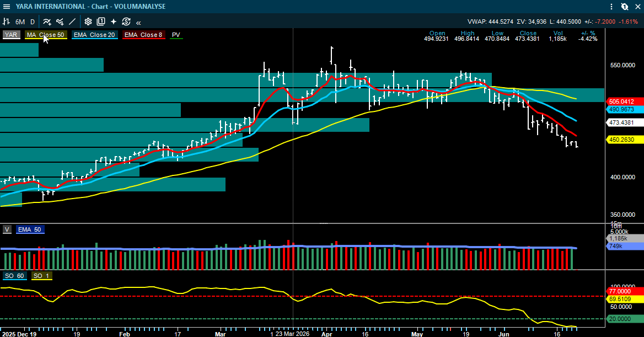
Task: Click the SO 60 oscillator label
Action: click(14, 276)
